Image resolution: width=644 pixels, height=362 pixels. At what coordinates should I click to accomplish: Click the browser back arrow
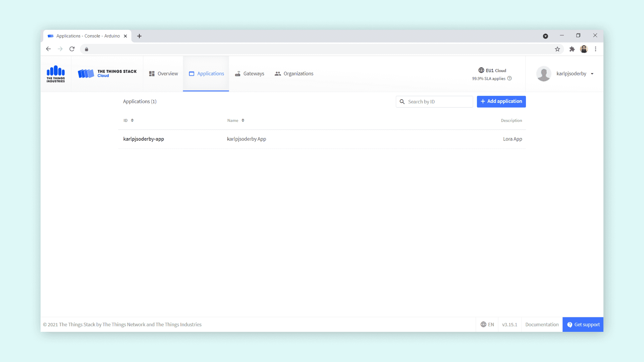(48, 49)
